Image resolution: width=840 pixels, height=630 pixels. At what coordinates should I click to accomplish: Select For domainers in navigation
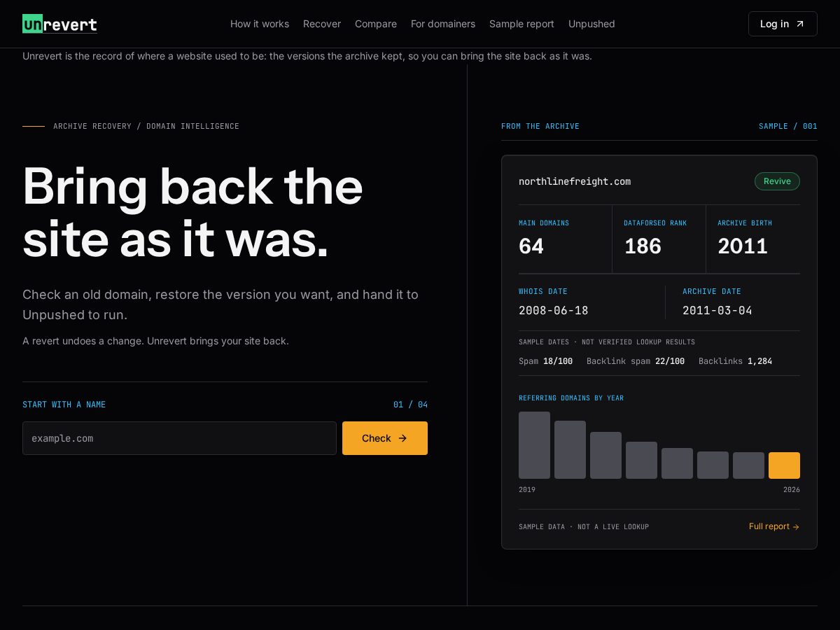443,24
